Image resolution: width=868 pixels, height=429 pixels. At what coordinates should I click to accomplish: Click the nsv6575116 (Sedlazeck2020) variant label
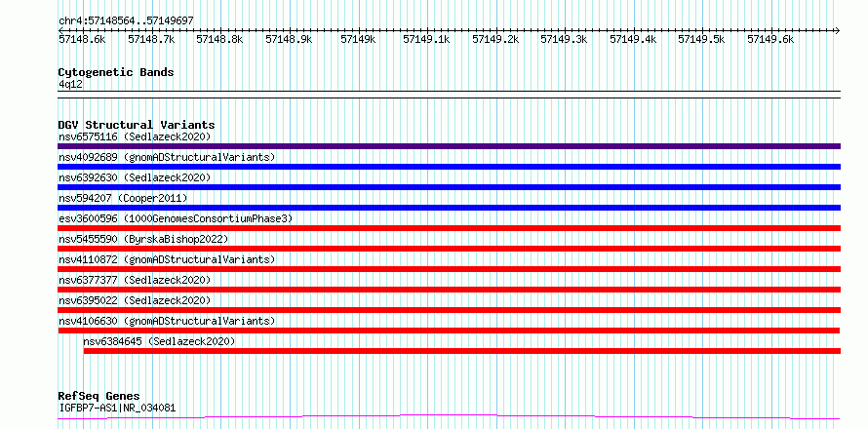[135, 136]
